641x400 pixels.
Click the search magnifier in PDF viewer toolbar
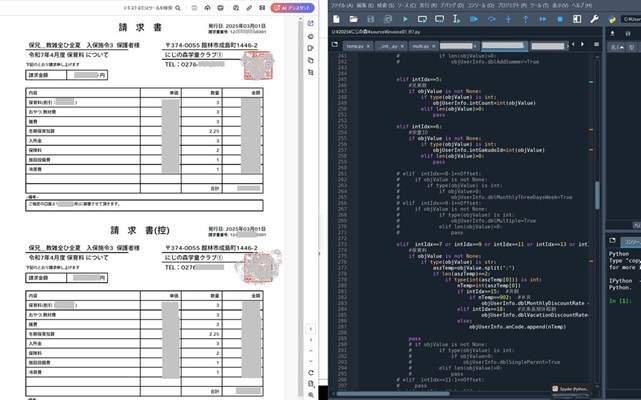click(x=178, y=8)
